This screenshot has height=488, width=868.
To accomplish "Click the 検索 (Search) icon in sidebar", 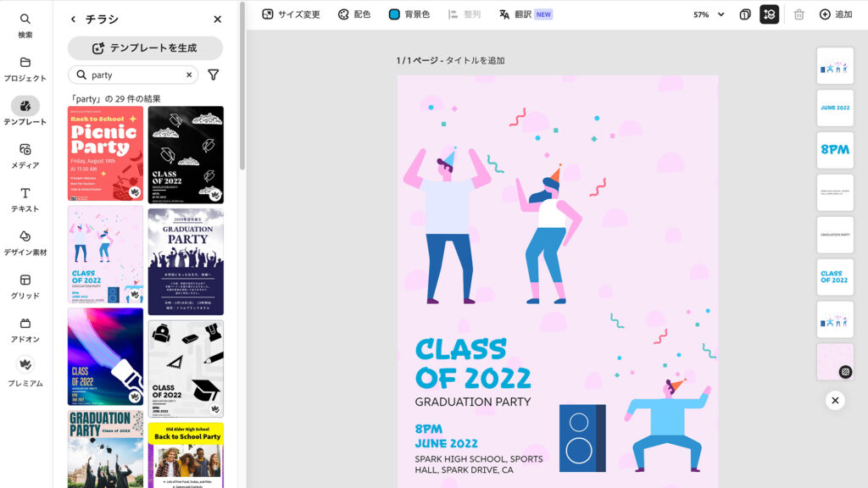I will [25, 25].
